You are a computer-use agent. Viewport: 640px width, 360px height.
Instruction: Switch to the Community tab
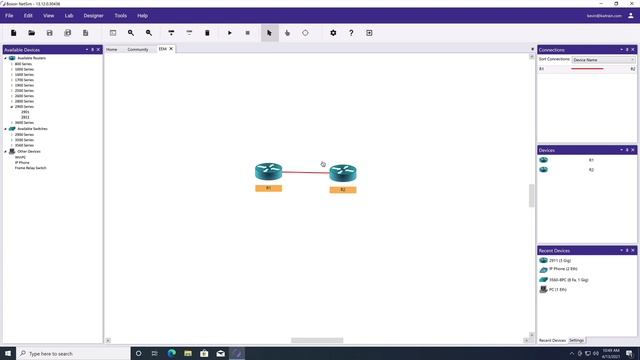tap(138, 49)
